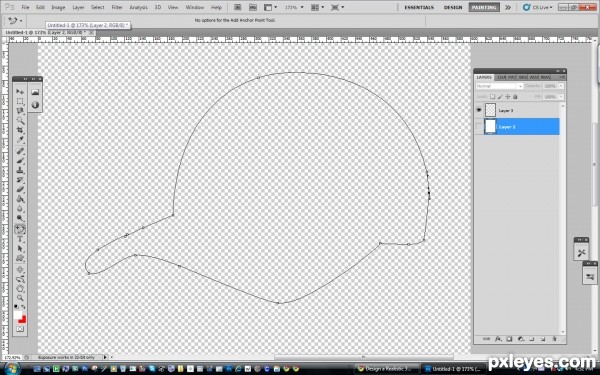
Task: Open the CS Live button
Action: [538, 7]
